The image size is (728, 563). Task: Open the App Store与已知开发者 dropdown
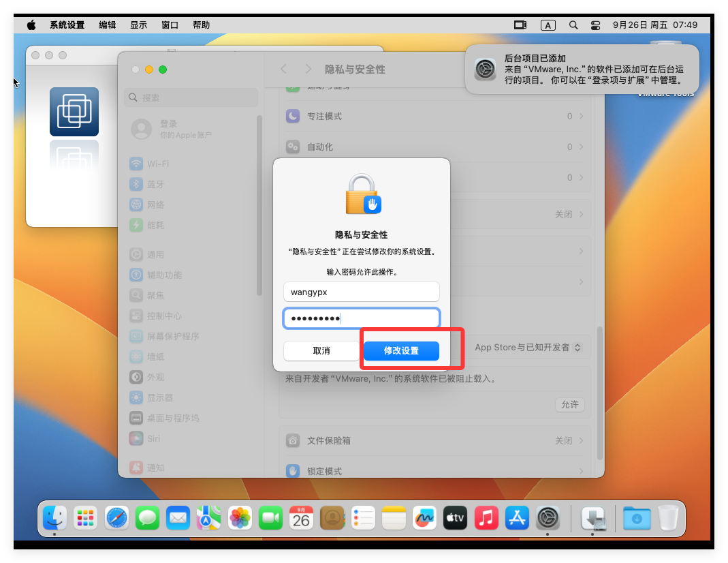528,348
